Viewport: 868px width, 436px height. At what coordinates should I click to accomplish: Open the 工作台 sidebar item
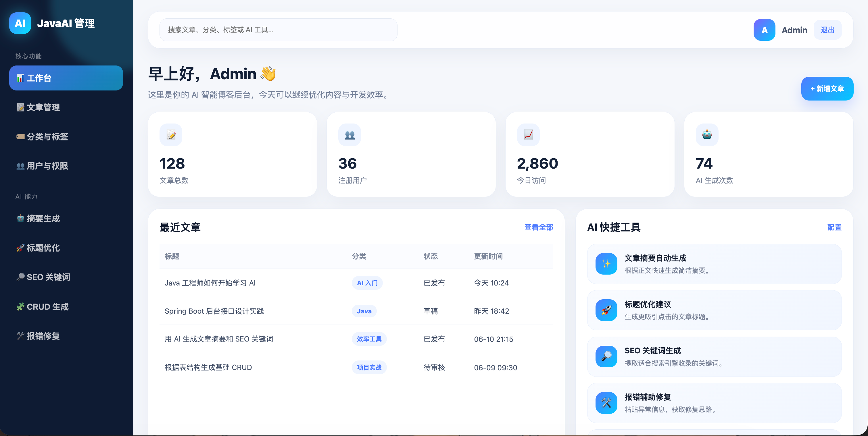point(66,78)
